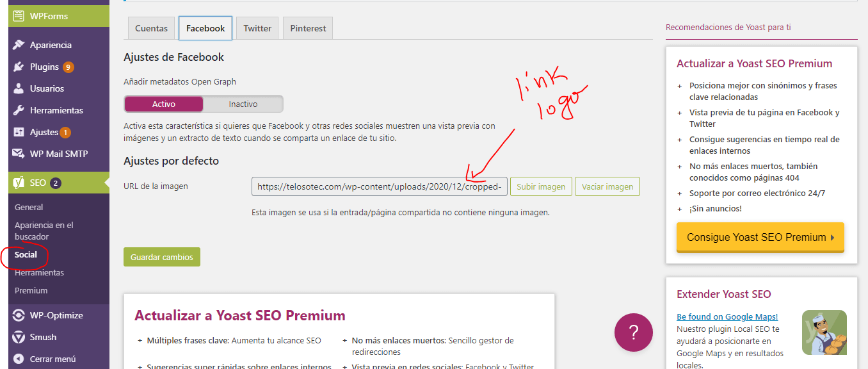Click the sidebar Actualizar a Yoast SEO Premium heading

[x=754, y=63]
